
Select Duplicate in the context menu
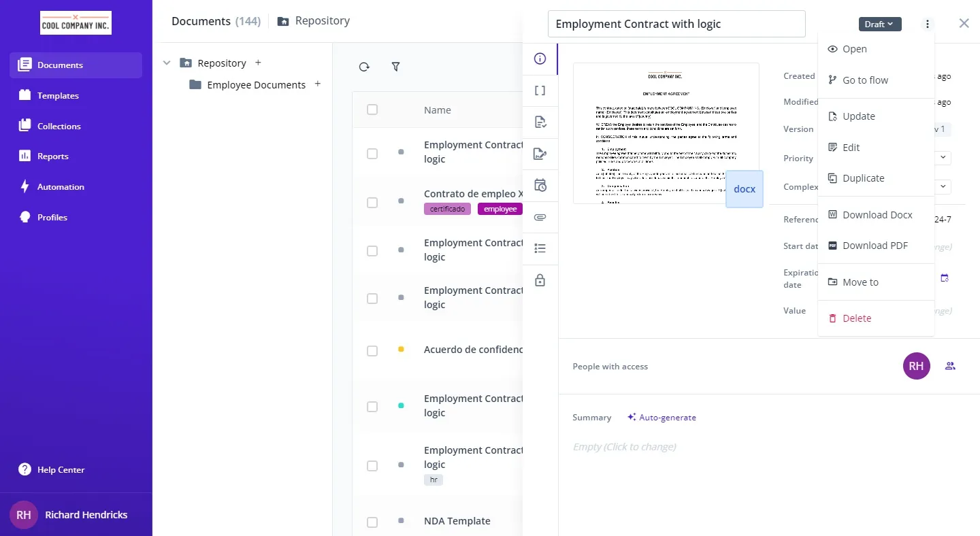(863, 178)
